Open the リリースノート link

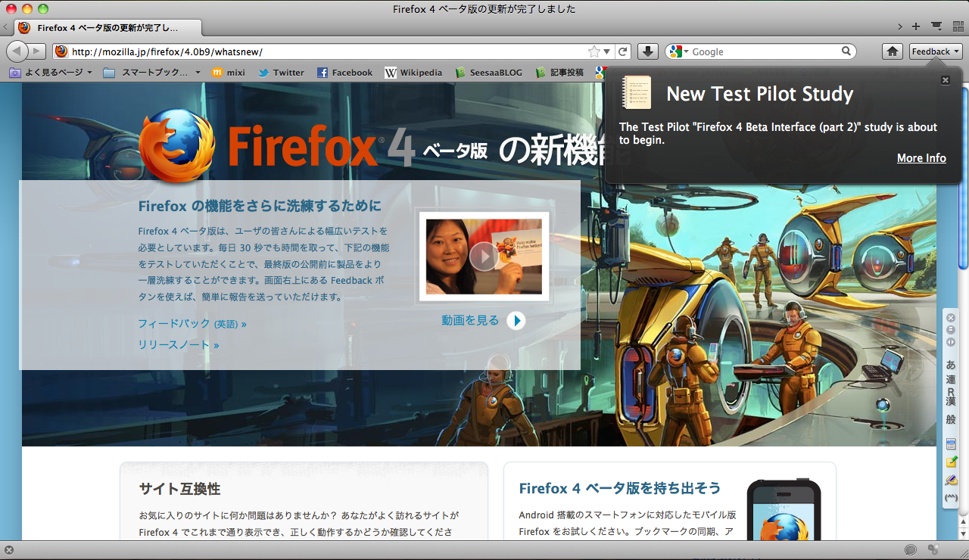[x=179, y=345]
